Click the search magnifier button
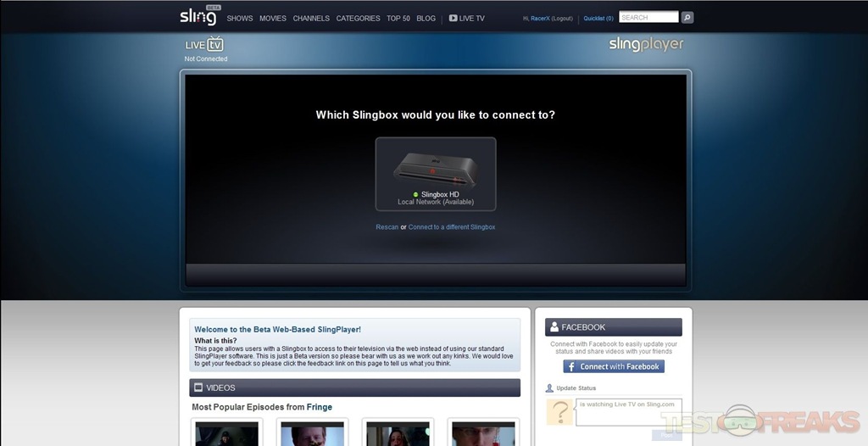The width and height of the screenshot is (868, 446). tap(687, 17)
